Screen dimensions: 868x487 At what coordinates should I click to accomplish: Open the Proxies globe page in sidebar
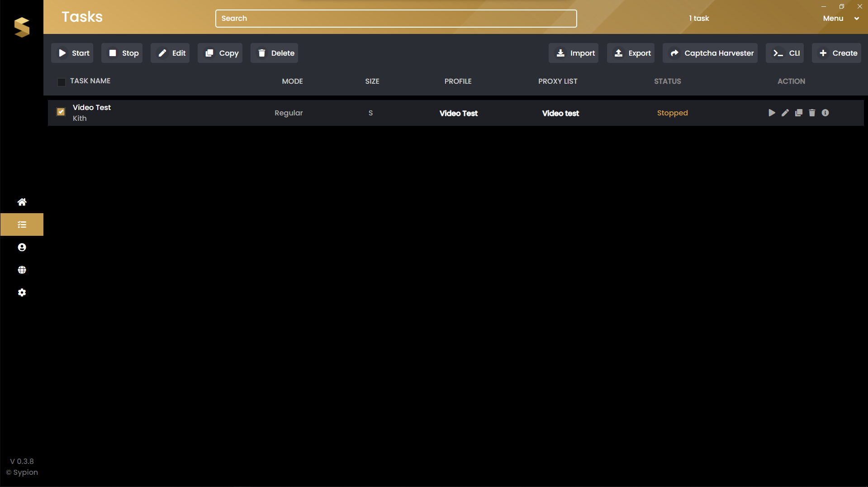click(x=22, y=270)
